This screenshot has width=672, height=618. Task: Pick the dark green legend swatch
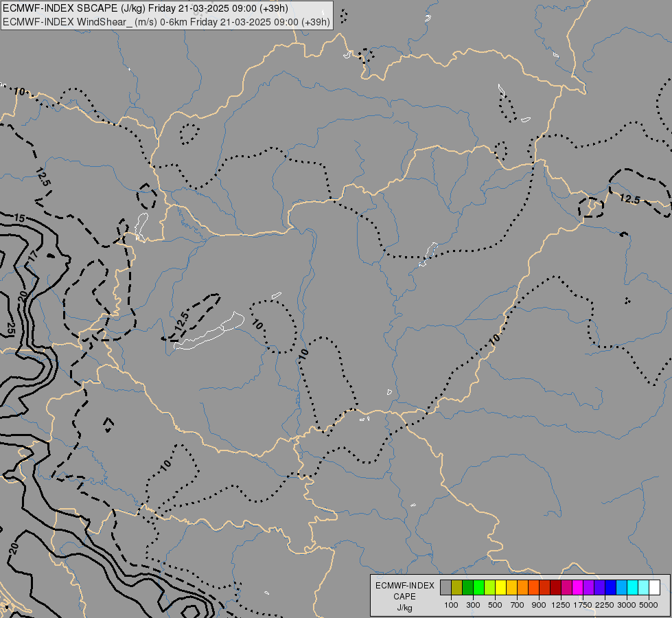[x=467, y=587]
